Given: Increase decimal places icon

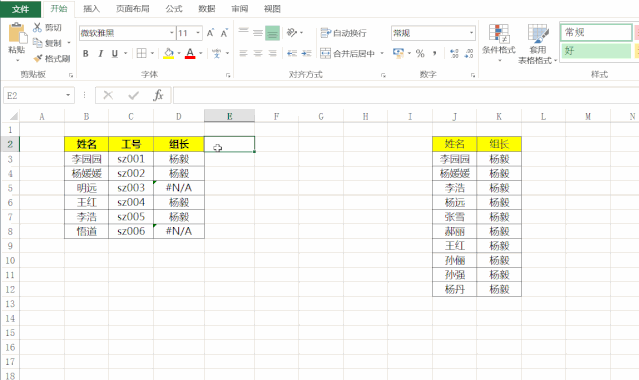Looking at the screenshot, I should click(454, 53).
